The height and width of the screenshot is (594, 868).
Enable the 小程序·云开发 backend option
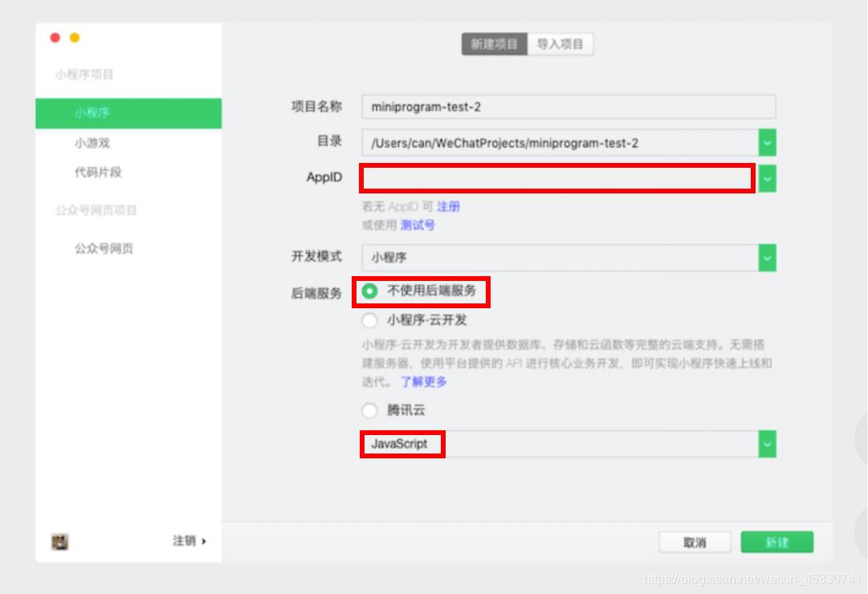(x=369, y=320)
